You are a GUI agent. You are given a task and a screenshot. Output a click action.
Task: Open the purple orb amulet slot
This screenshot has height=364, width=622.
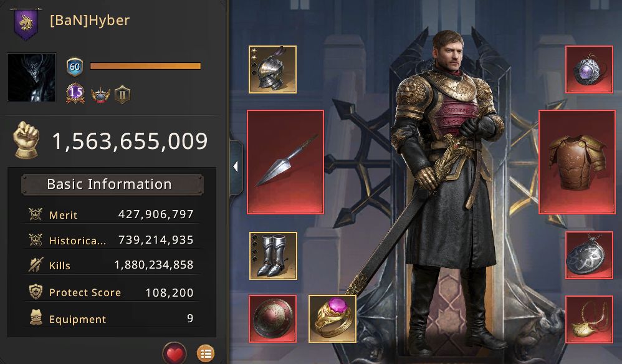pos(589,69)
